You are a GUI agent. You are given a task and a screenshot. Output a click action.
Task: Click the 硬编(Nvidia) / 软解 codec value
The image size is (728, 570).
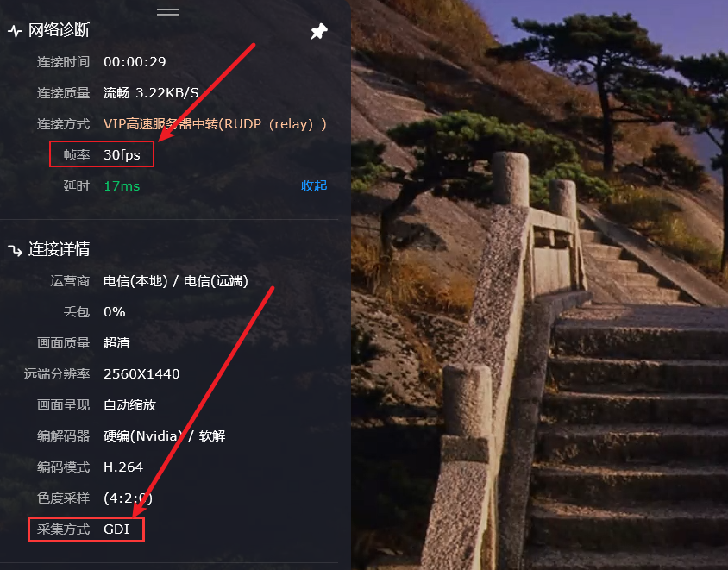click(165, 436)
